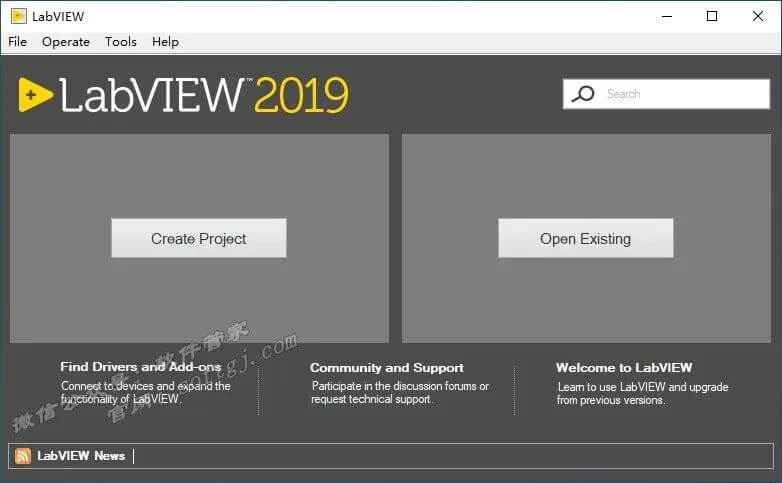Click the magnifier search icon
Screen dimensions: 782x483
583,94
